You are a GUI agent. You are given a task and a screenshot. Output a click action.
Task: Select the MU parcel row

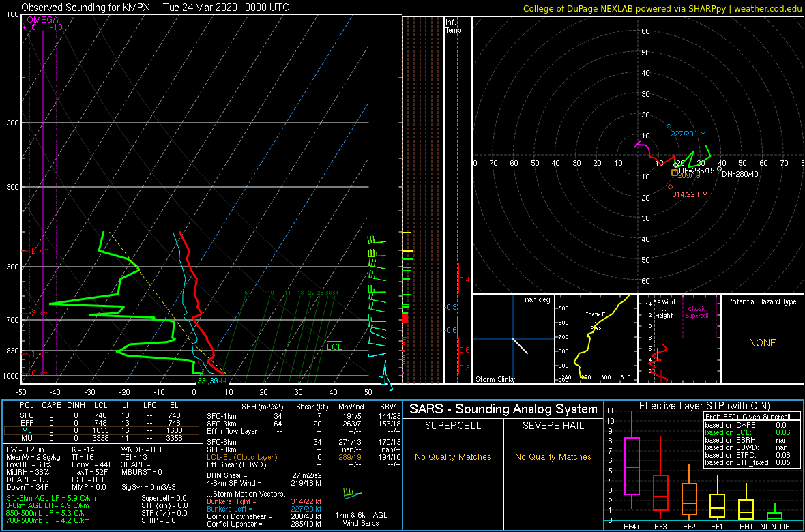click(x=101, y=439)
